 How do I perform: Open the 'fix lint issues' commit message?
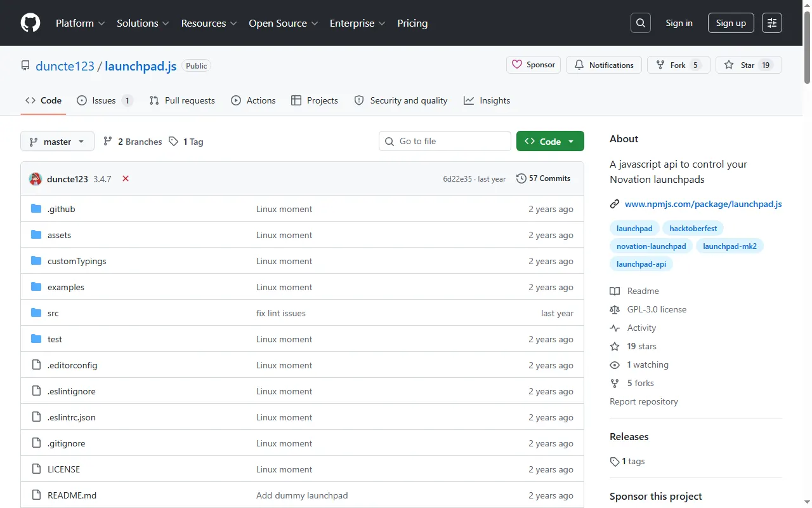point(281,313)
